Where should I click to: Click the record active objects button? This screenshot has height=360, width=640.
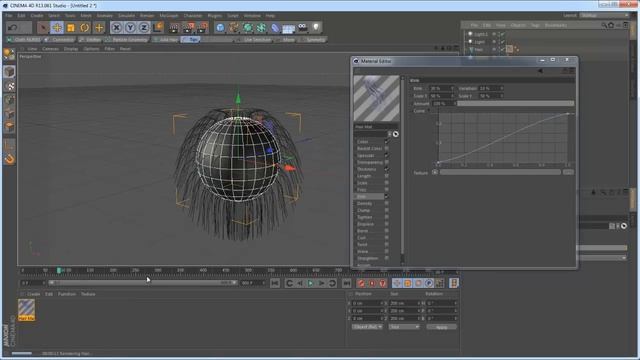(x=361, y=283)
